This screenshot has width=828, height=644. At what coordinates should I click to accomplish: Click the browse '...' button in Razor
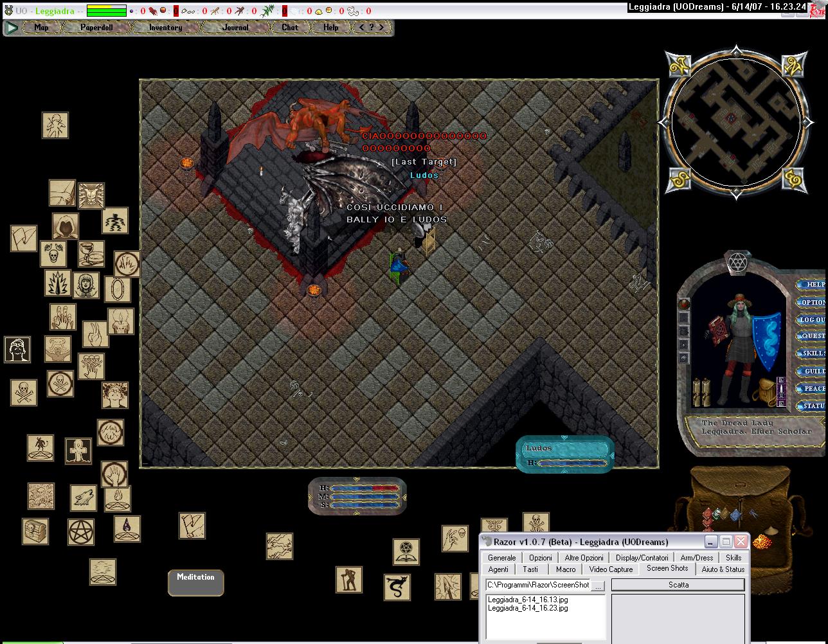pos(598,586)
